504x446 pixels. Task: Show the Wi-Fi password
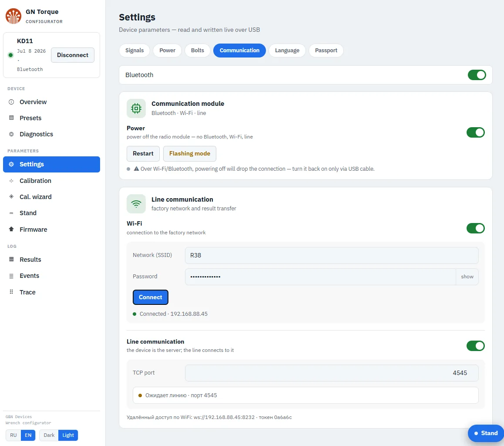coord(467,277)
